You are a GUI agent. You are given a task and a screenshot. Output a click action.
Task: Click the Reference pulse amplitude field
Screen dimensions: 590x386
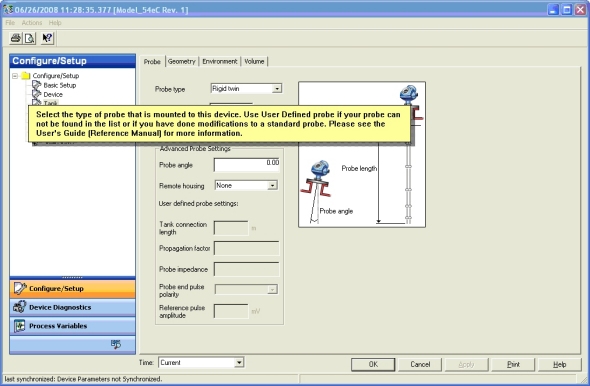231,311
